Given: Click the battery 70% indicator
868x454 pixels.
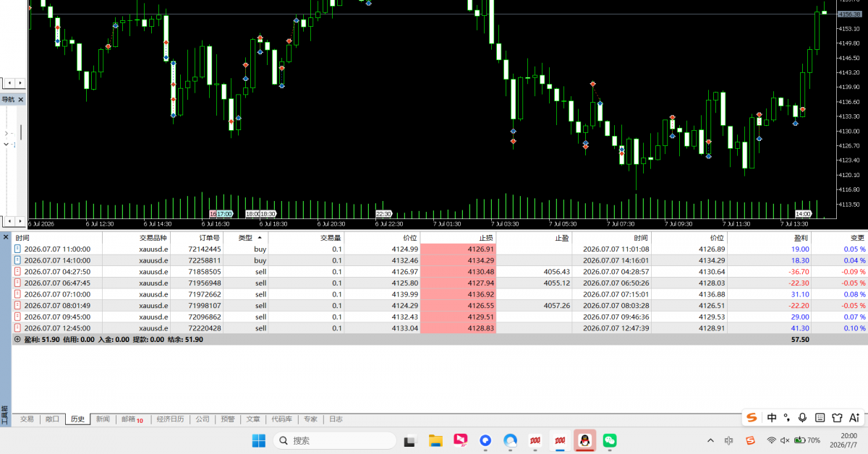Looking at the screenshot, I should [x=807, y=440].
